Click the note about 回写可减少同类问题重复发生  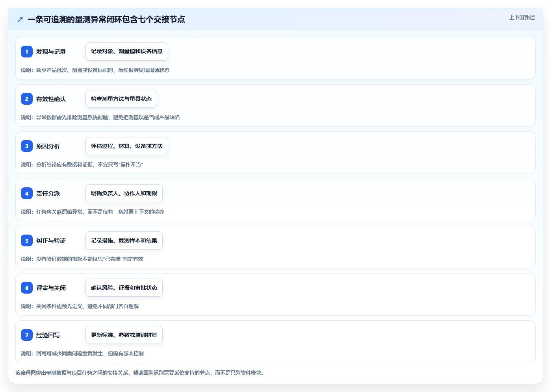(82, 353)
